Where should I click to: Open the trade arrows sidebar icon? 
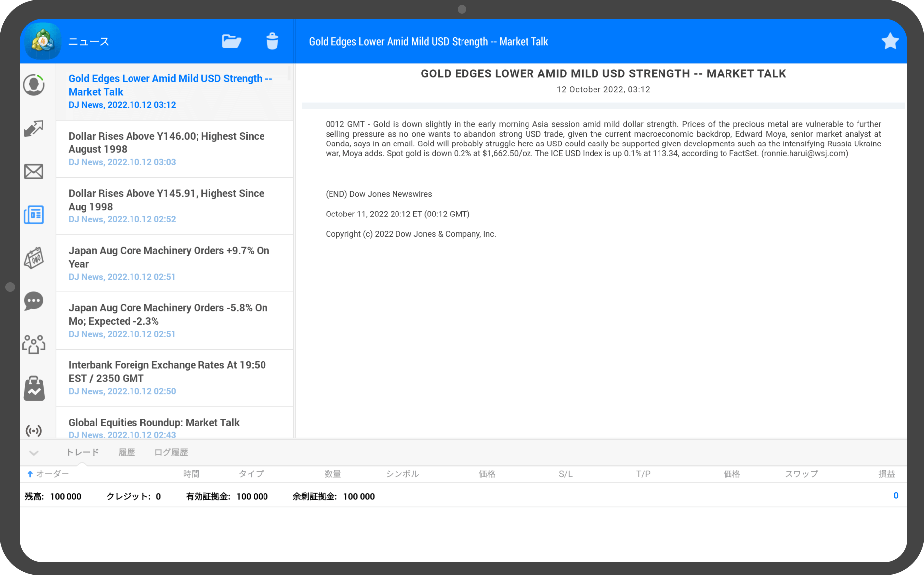coord(34,129)
